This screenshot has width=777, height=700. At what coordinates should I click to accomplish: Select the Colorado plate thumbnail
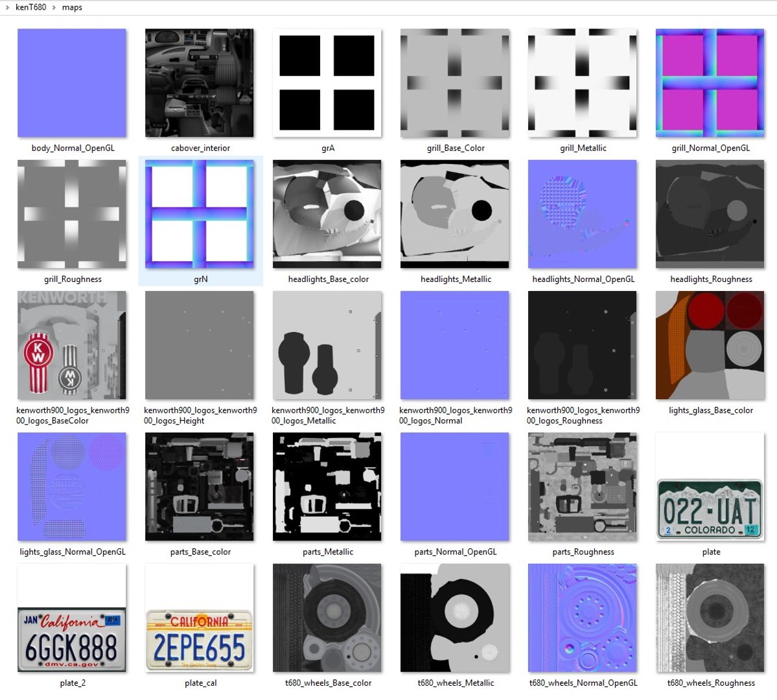(x=710, y=487)
